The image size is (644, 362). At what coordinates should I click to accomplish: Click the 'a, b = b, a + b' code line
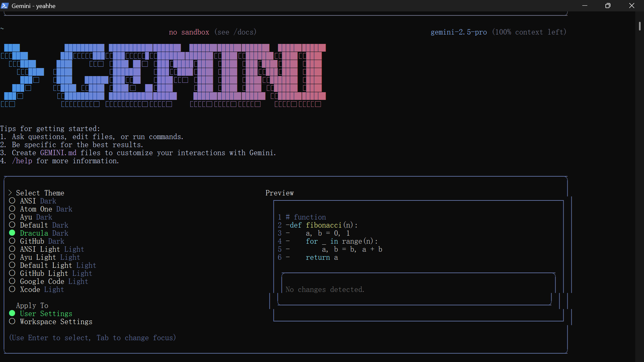[x=352, y=249]
